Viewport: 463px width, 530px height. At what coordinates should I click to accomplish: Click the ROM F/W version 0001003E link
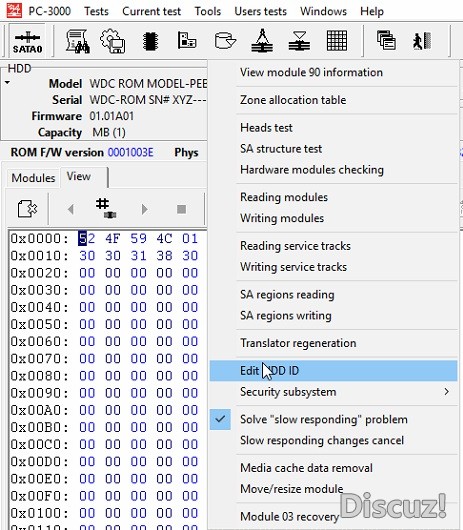pos(130,152)
